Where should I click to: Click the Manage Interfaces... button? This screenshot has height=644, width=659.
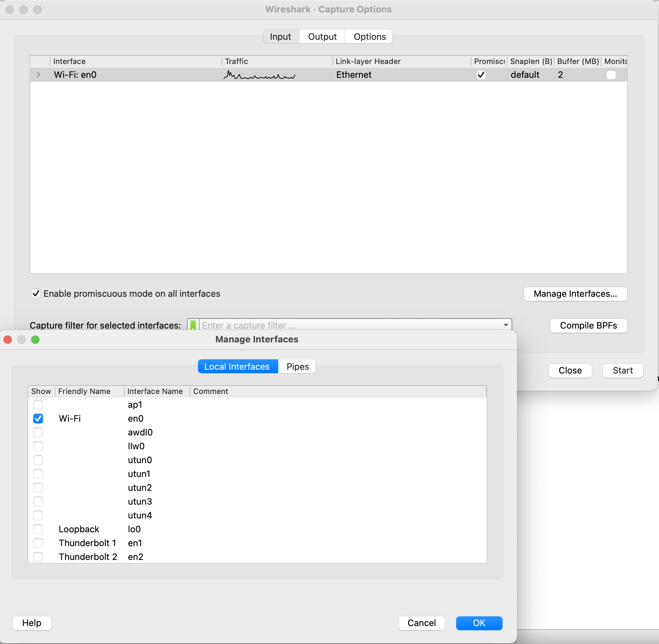click(575, 294)
